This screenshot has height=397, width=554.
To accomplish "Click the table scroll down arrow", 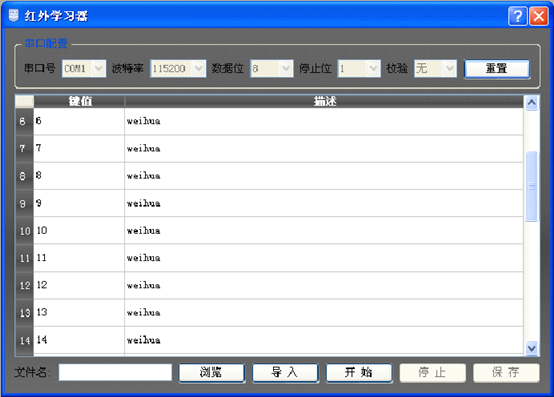I will click(x=531, y=348).
